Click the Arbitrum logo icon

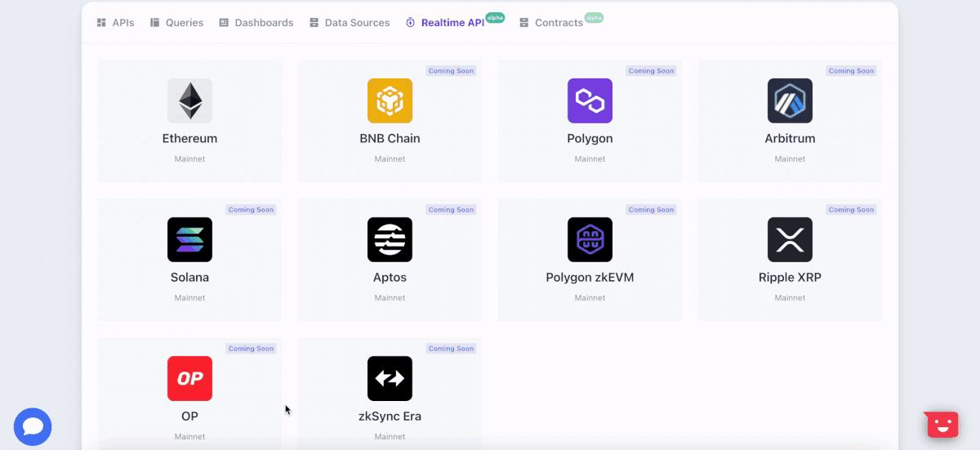pos(790,100)
